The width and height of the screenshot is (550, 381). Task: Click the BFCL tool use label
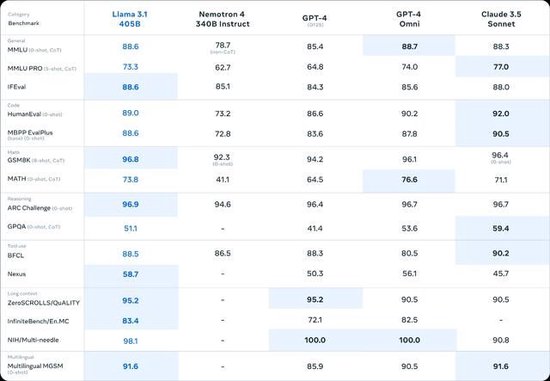tap(16, 255)
